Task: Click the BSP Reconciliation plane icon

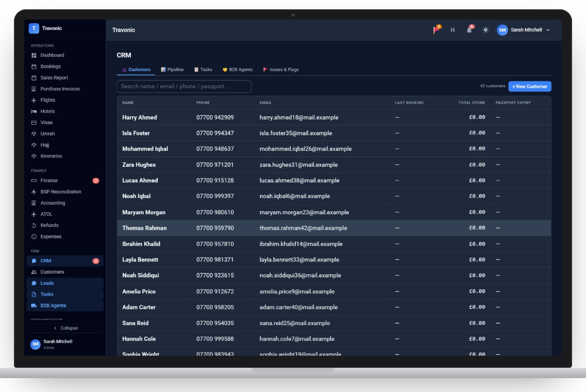Action: [x=34, y=192]
